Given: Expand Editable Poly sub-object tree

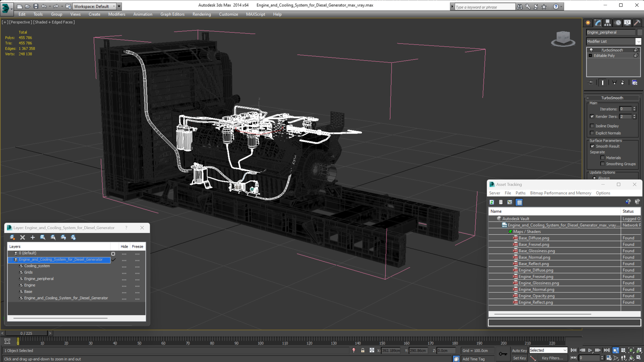Looking at the screenshot, I should click(x=591, y=56).
